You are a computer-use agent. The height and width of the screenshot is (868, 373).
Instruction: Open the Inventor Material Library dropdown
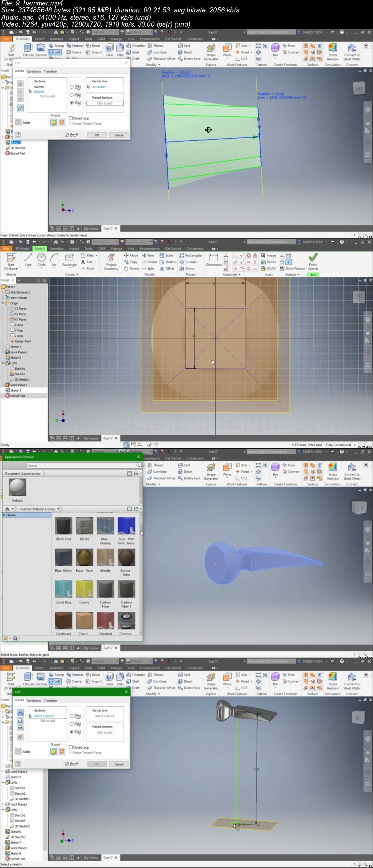coord(59,509)
